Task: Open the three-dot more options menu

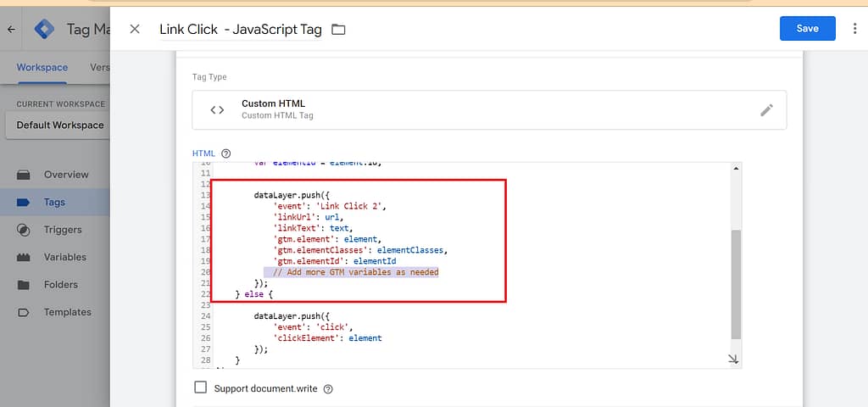Action: (x=854, y=29)
